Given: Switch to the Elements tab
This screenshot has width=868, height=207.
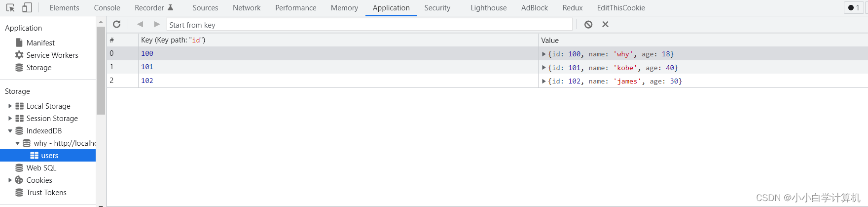Looking at the screenshot, I should pos(64,8).
